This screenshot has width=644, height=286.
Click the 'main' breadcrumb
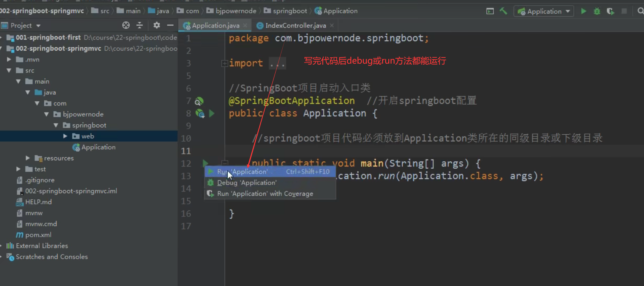click(129, 11)
